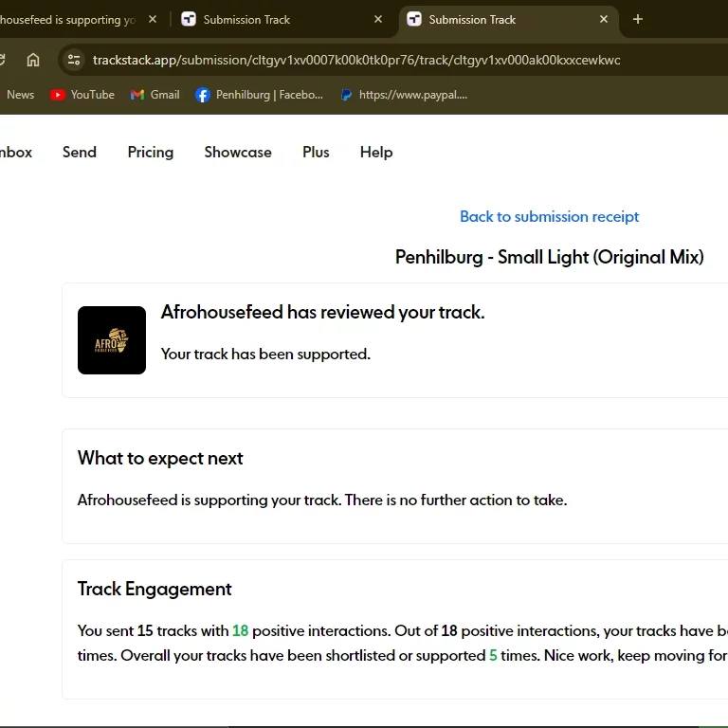Viewport: 728px width, 728px height.
Task: Open the News bookmark
Action: (20, 95)
